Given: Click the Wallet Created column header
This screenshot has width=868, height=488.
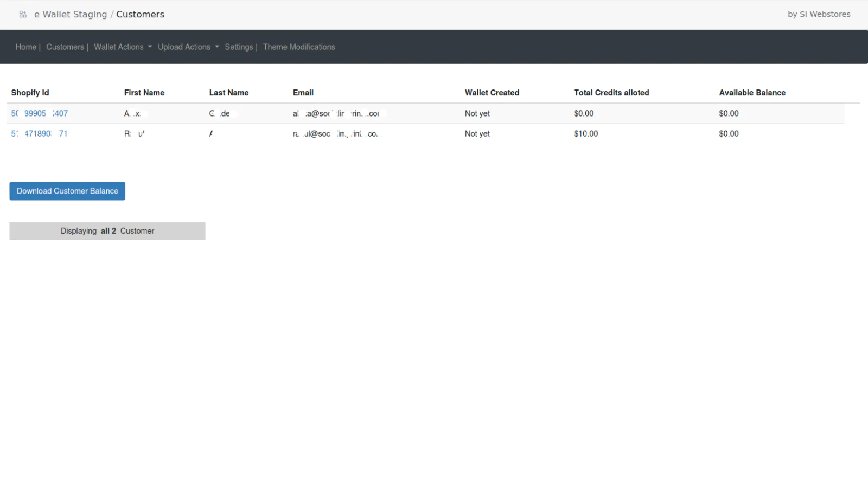Looking at the screenshot, I should coord(492,93).
